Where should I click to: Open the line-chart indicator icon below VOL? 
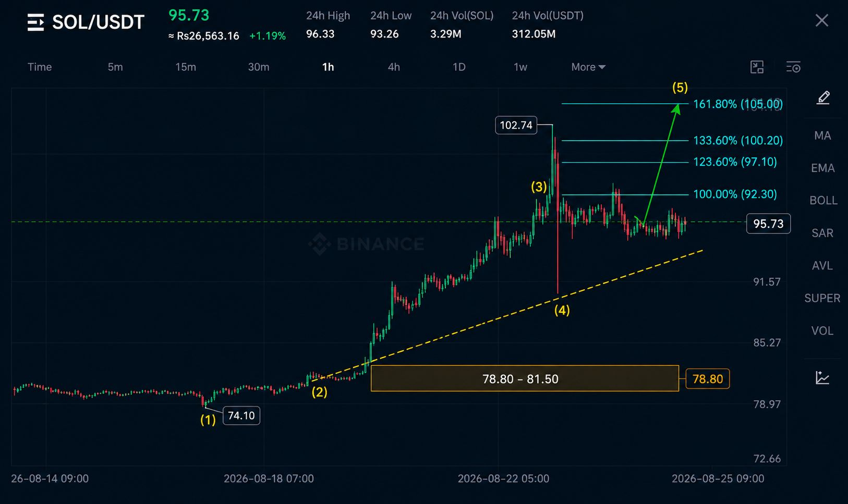[x=822, y=377]
